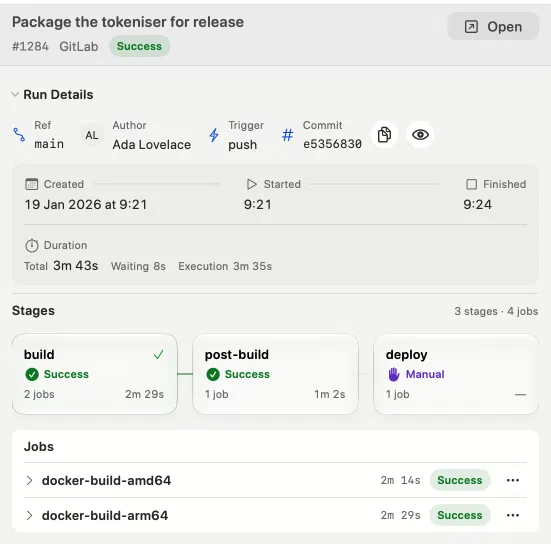Select the main ref value
This screenshot has height=544, width=551.
(49, 144)
